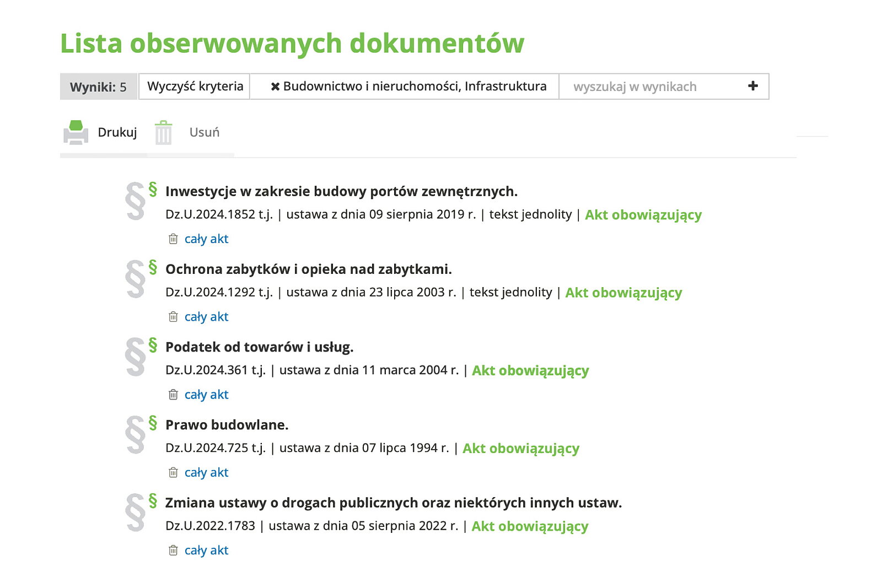The image size is (882, 588).
Task: Click ustawa z dnia 11 marca 2004 r.
Action: (x=369, y=370)
